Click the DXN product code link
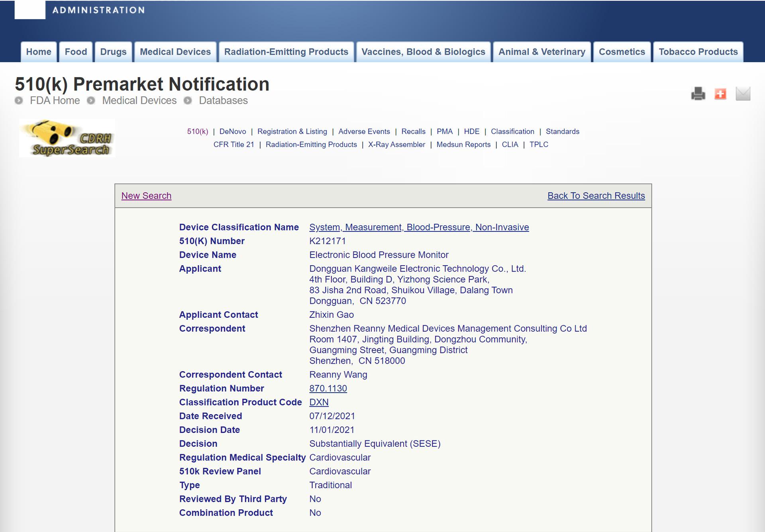This screenshot has height=532, width=765. [x=319, y=402]
